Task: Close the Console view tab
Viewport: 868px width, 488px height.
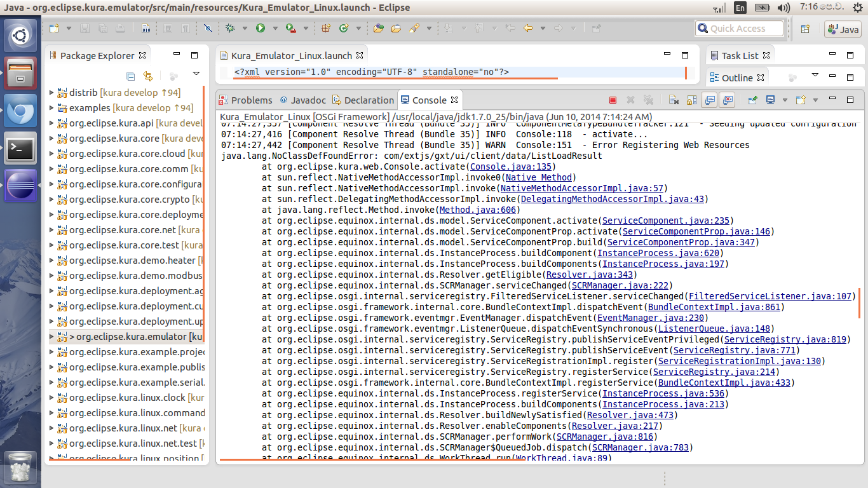Action: click(x=454, y=100)
